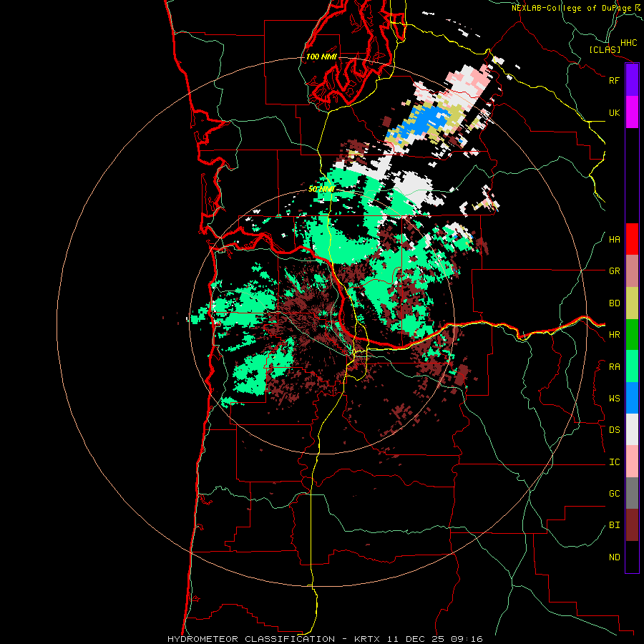Click the GR legend label
Viewport: 644px width, 644px height.
click(614, 271)
